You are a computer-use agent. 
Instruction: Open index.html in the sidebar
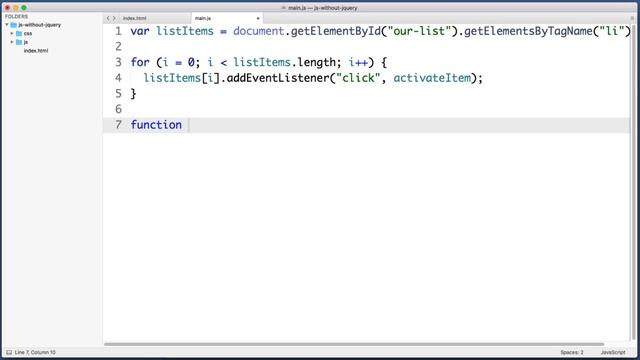(36, 51)
